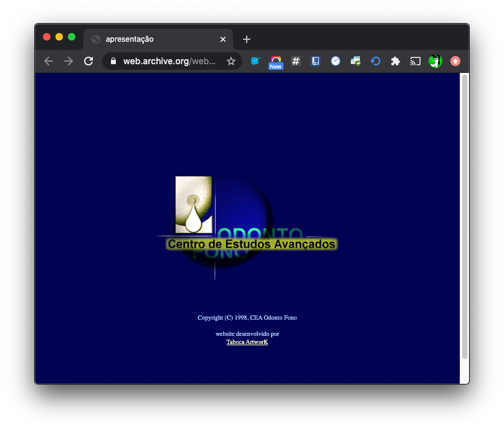
Task: Click the Cast media icon
Action: click(x=415, y=61)
